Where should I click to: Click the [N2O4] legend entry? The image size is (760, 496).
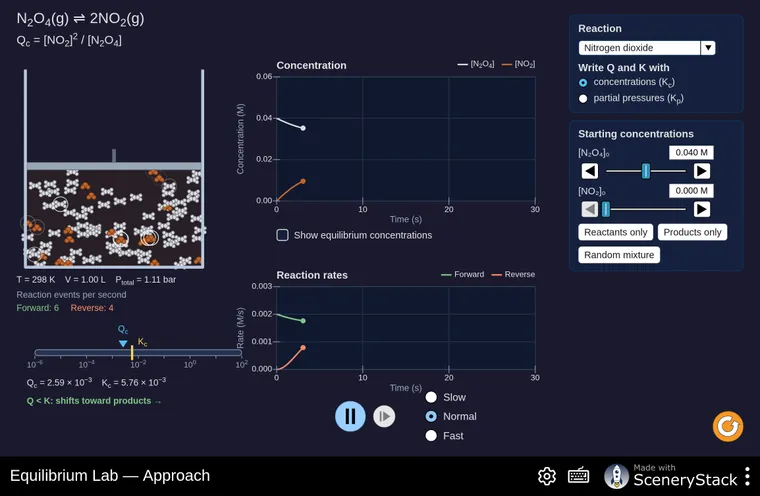475,64
